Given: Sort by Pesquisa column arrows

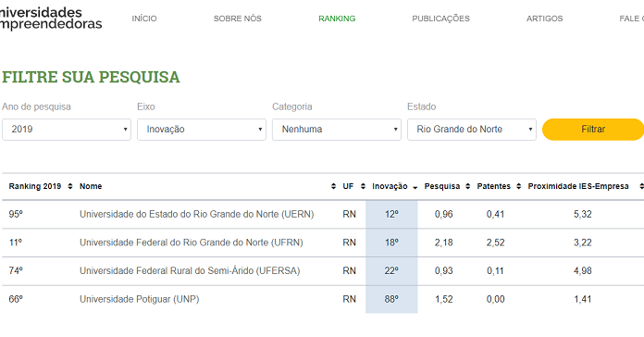Looking at the screenshot, I should click(x=467, y=186).
